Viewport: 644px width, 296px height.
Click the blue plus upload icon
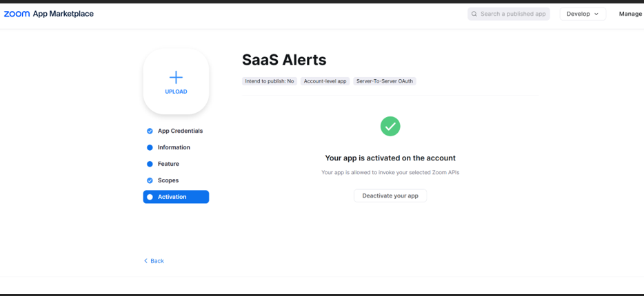176,77
